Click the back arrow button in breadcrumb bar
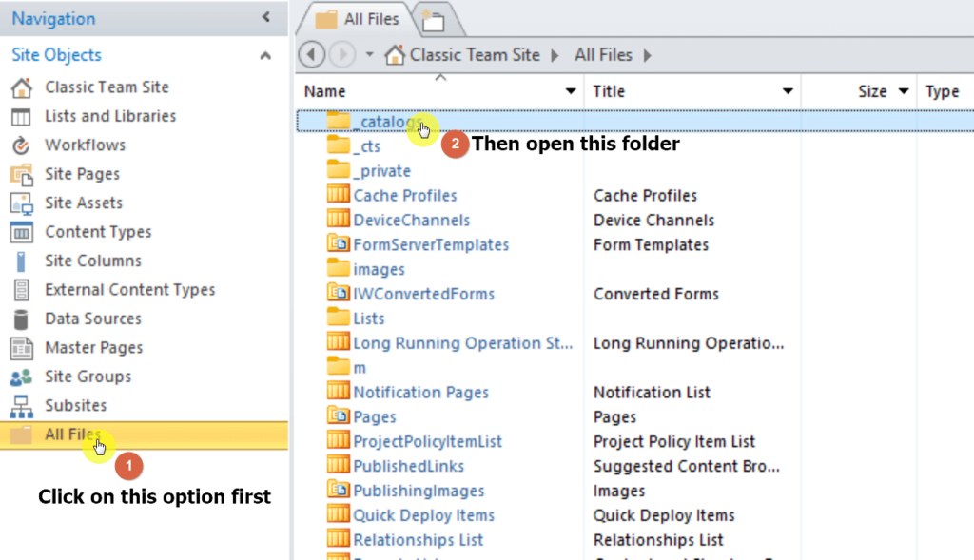 (x=311, y=54)
